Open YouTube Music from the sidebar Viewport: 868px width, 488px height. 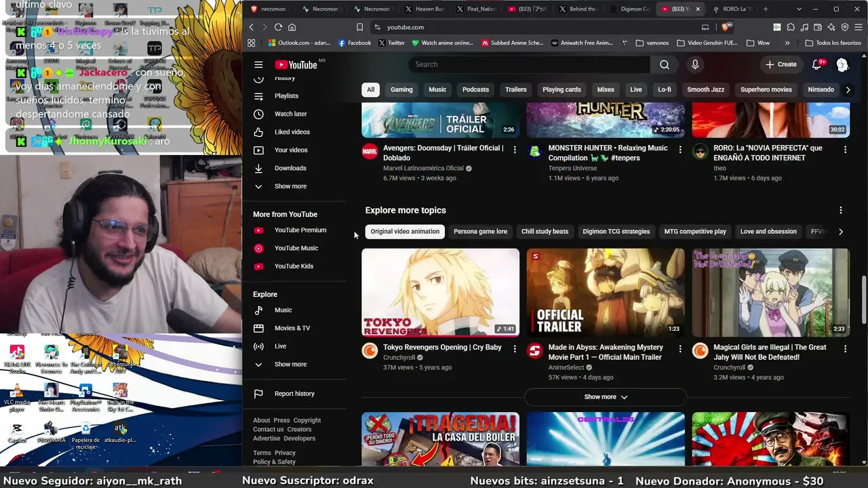295,248
